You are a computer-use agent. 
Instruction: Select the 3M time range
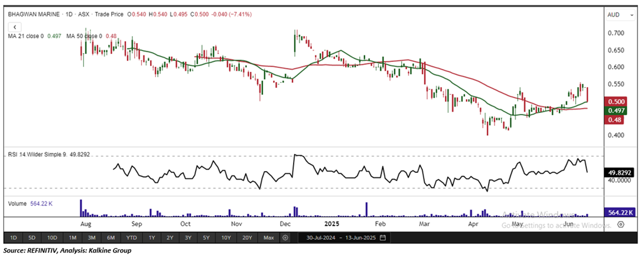(x=92, y=238)
